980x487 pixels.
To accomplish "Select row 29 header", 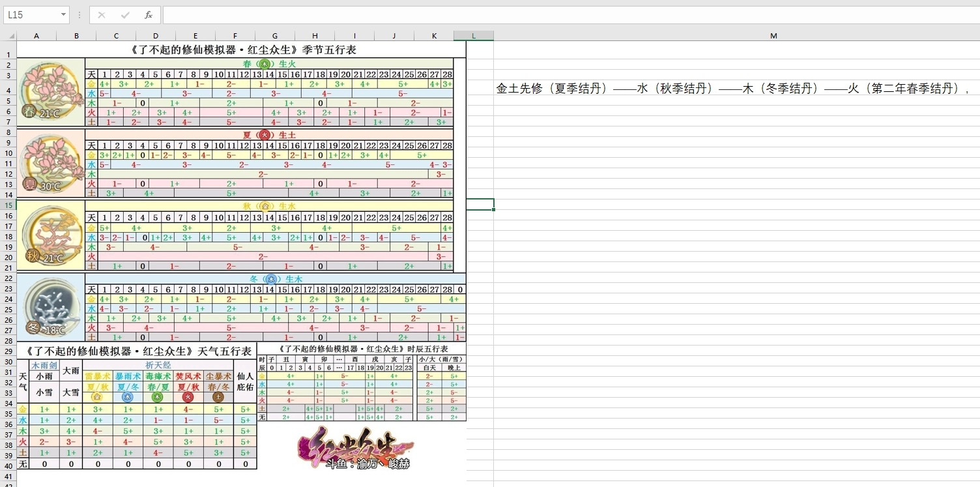I will (8, 351).
